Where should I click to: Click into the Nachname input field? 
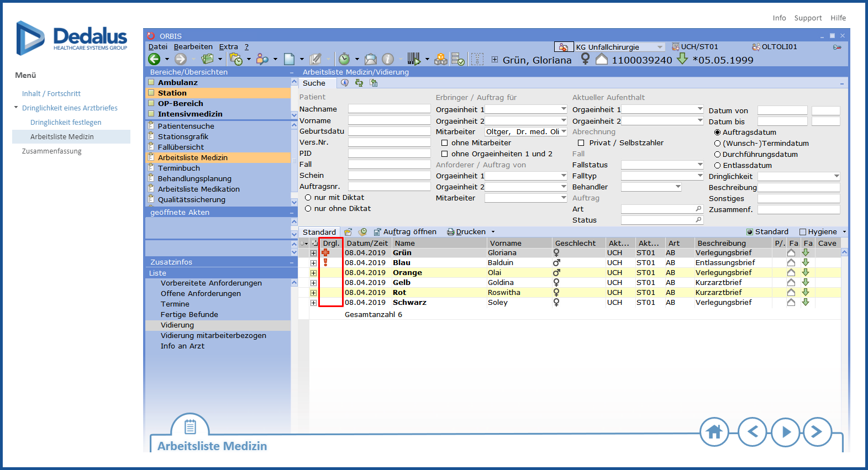click(389, 109)
